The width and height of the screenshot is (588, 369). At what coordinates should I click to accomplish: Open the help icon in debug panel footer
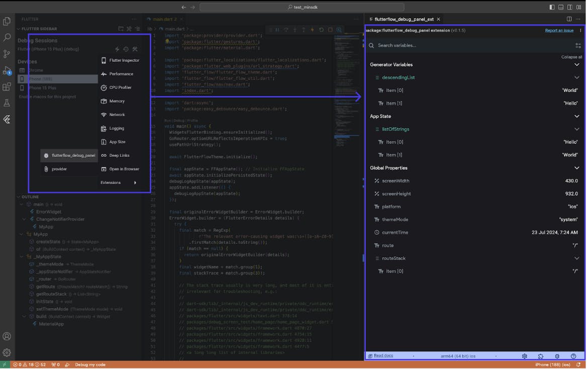coord(573,356)
